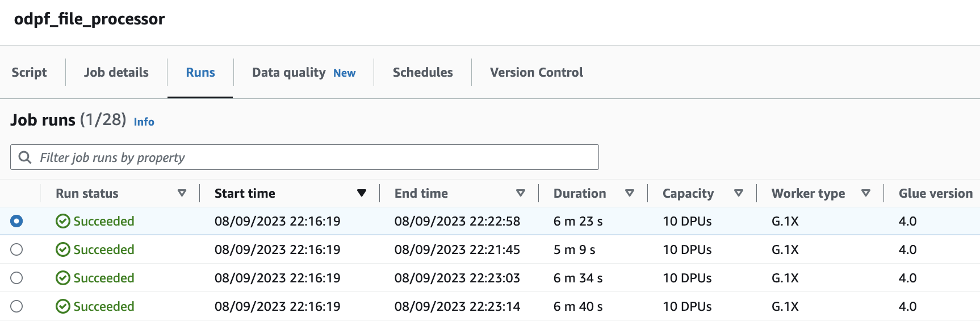Image resolution: width=980 pixels, height=325 pixels.
Task: Click the duration cell '6 m 23 s'
Action: [578, 221]
